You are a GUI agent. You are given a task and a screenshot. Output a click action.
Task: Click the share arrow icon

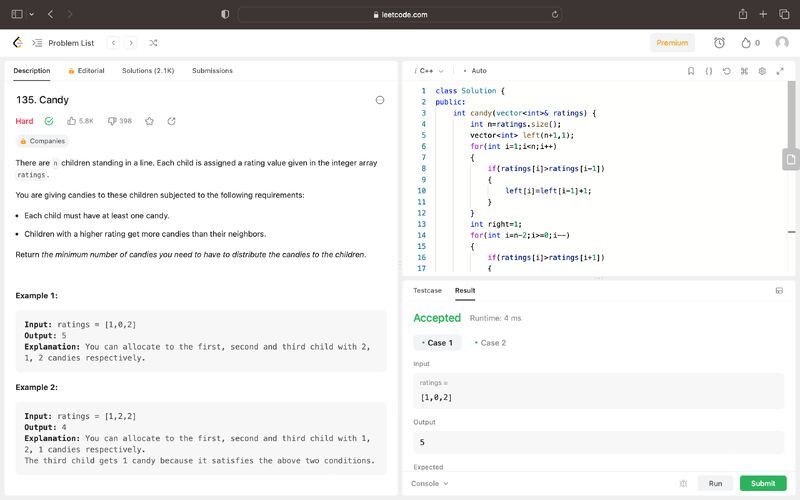pos(171,121)
